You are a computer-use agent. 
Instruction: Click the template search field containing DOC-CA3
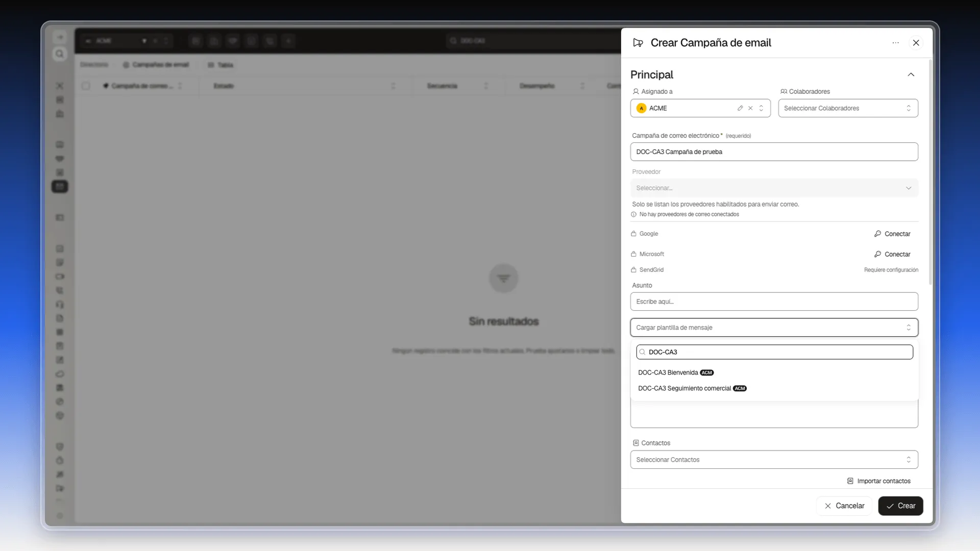click(774, 352)
